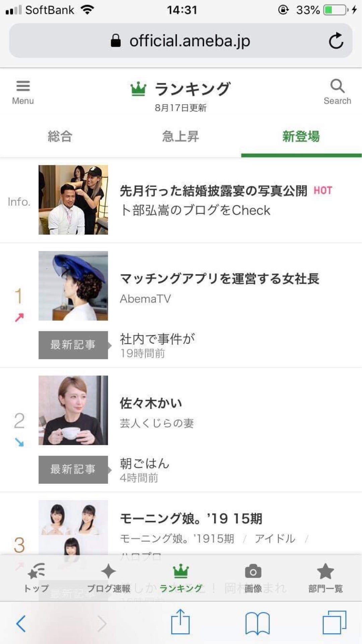Image resolution: width=362 pixels, height=644 pixels.
Task: Show open tabs in Safari
Action: point(334,623)
